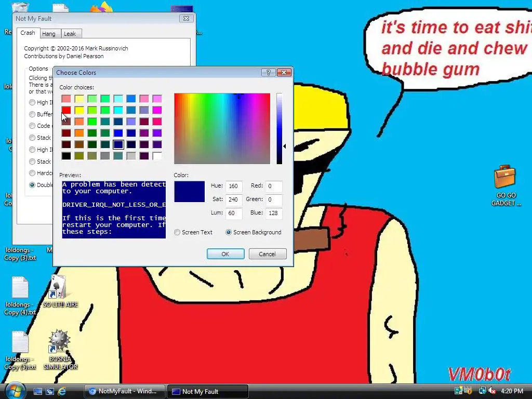Close the Choose Colors dialog

[x=284, y=72]
